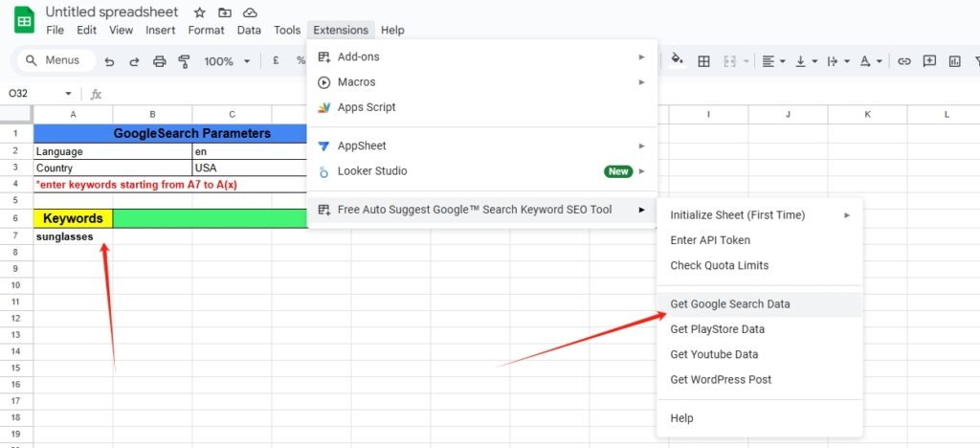Select the Keywords header cell

(x=73, y=218)
